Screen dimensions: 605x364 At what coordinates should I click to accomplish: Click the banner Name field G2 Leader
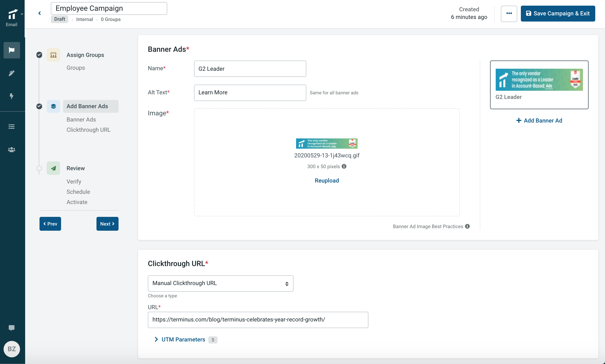point(250,69)
